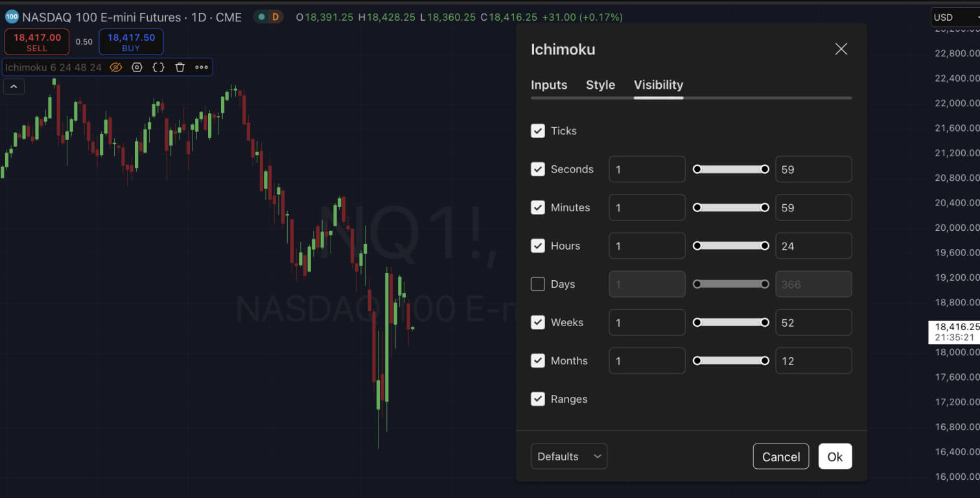The width and height of the screenshot is (980, 498).
Task: Switch to the Style tab
Action: pyautogui.click(x=600, y=85)
